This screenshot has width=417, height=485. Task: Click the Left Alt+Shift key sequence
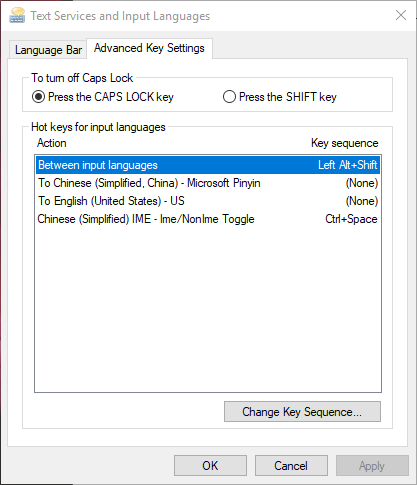[348, 165]
